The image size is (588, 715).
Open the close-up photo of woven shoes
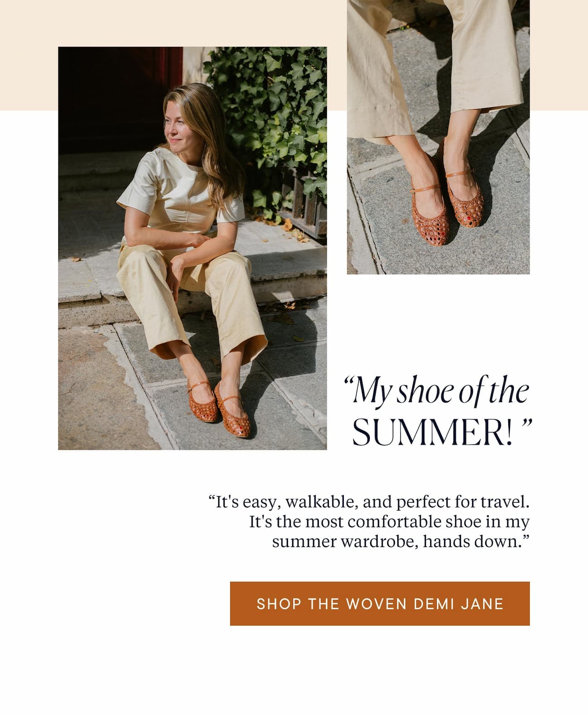pyautogui.click(x=439, y=137)
